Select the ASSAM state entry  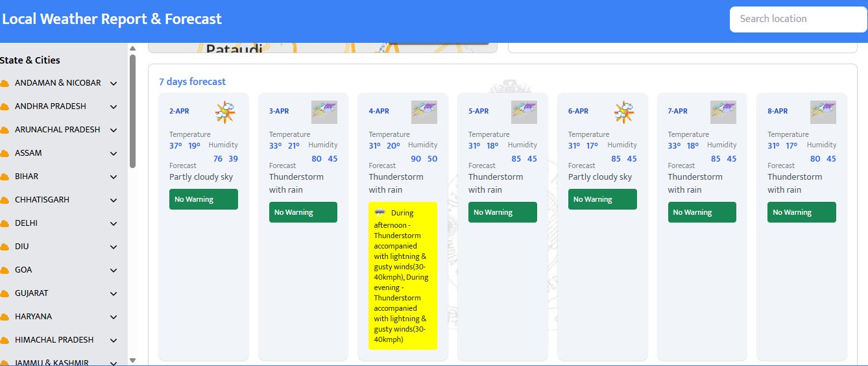(x=29, y=153)
